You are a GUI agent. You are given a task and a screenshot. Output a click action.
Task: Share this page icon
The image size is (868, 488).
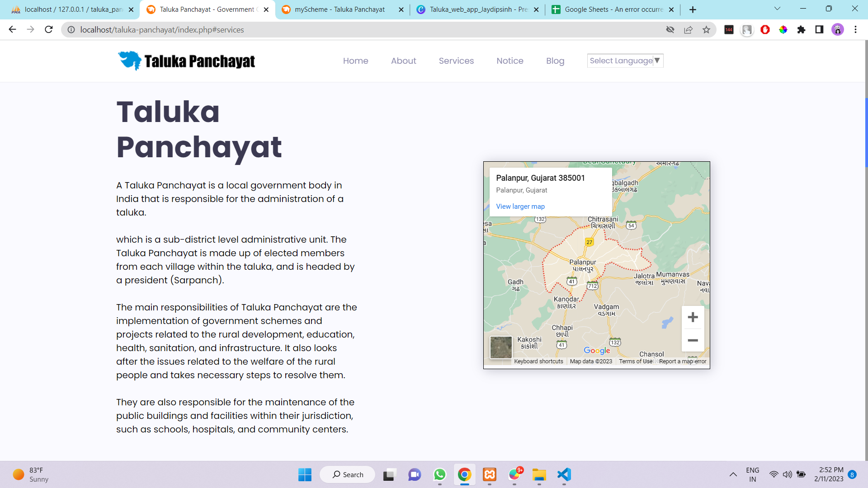[x=688, y=29]
